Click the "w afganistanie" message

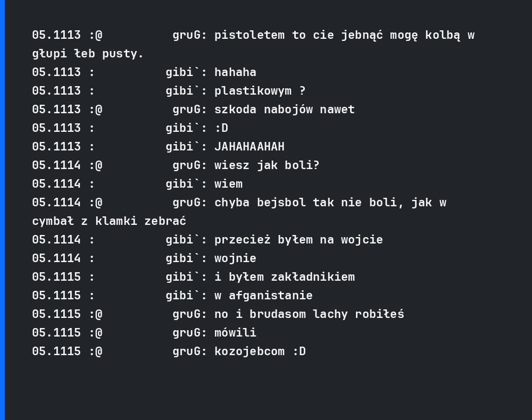(263, 296)
